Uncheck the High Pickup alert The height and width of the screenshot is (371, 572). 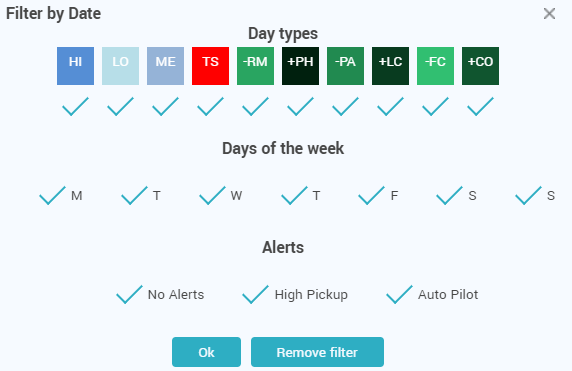255,294
